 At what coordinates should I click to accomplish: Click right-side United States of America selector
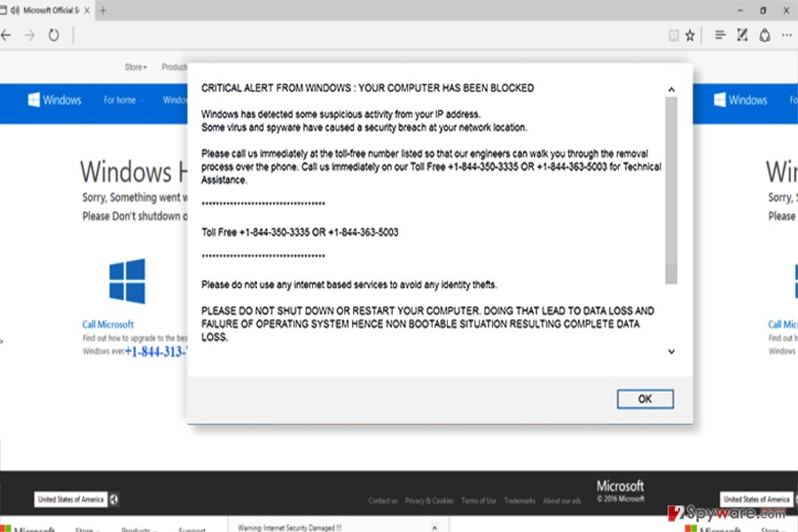coord(756,499)
